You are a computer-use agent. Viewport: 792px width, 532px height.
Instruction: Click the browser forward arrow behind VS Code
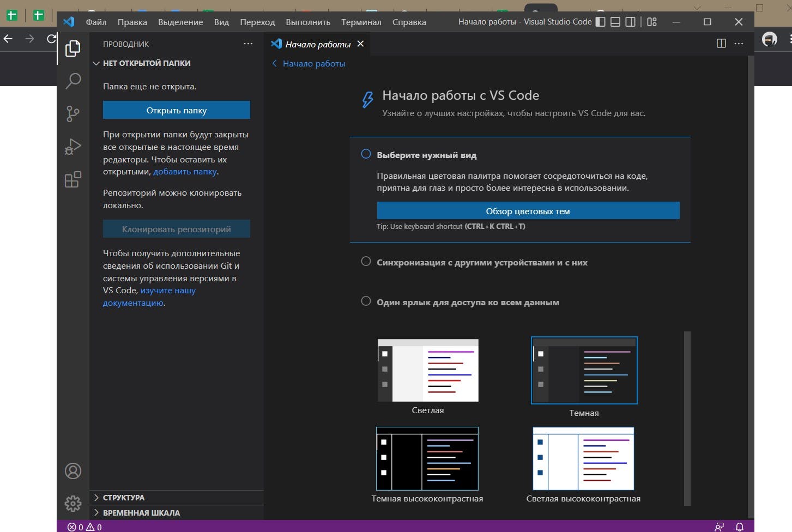coord(29,39)
